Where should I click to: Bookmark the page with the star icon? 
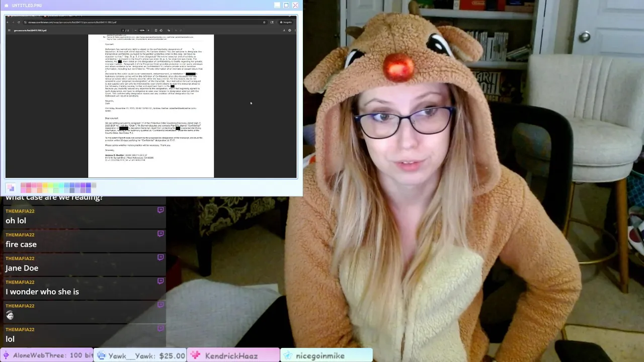point(264,22)
